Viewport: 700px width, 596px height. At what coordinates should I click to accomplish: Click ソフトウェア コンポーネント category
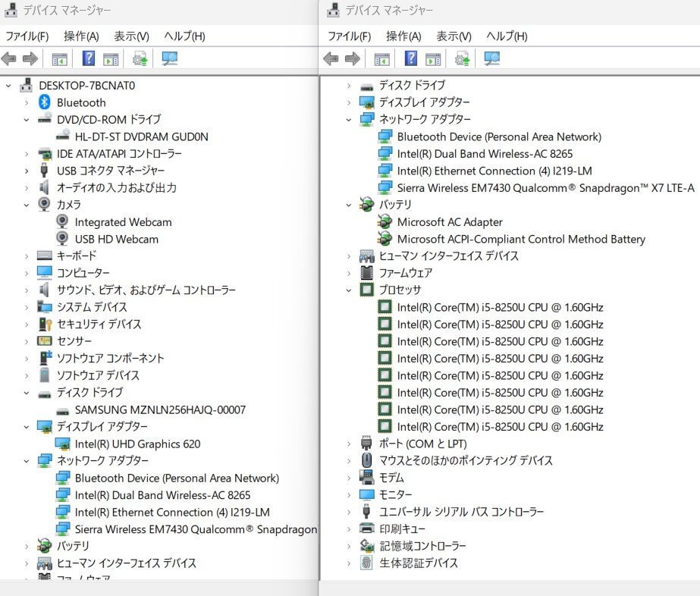(x=110, y=358)
